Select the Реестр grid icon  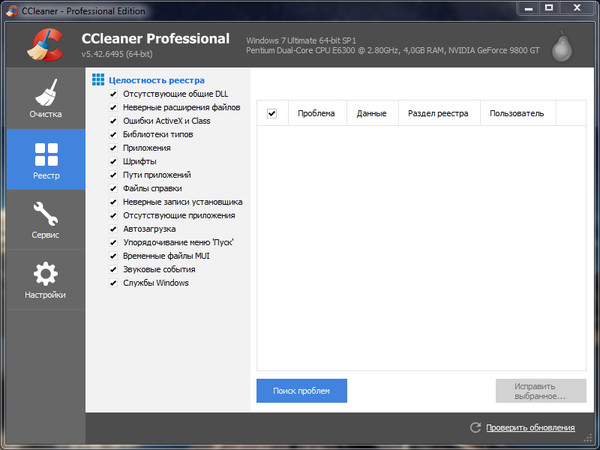point(45,160)
